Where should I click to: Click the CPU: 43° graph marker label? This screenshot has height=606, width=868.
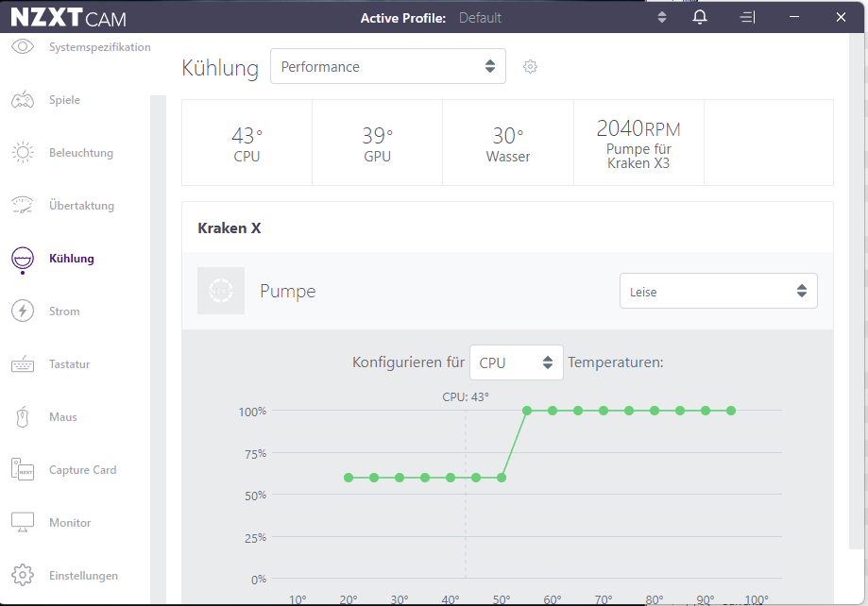coord(466,396)
